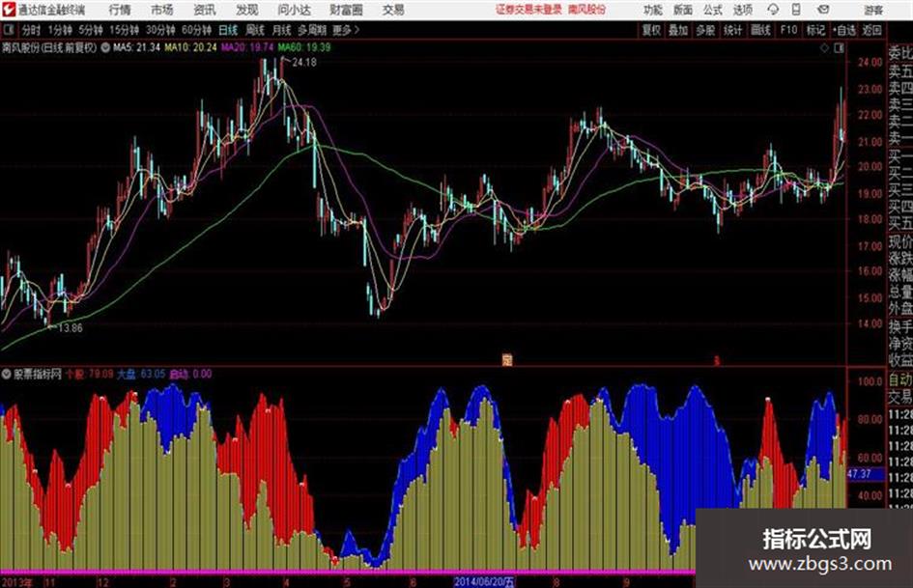Viewport: 913px width, 588px height.
Task: Click the panel layout icon left of 分时
Action: pyautogui.click(x=9, y=30)
